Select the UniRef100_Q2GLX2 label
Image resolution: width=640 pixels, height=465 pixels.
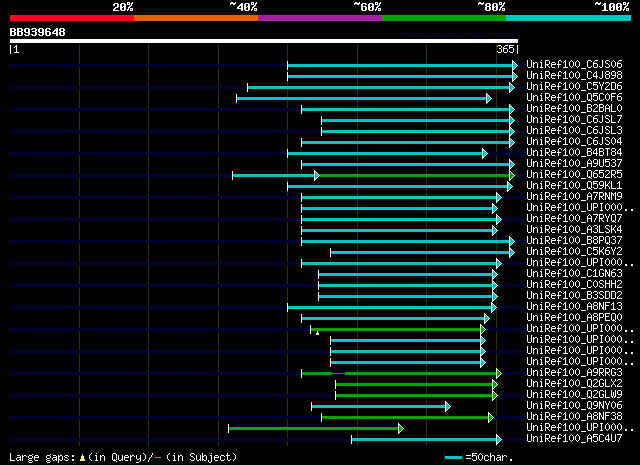pyautogui.click(x=574, y=384)
